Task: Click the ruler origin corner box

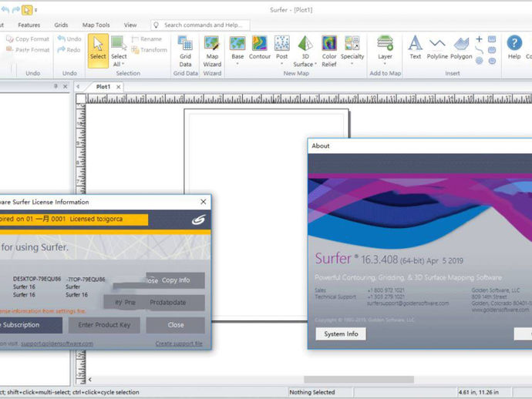Action: 81,99
